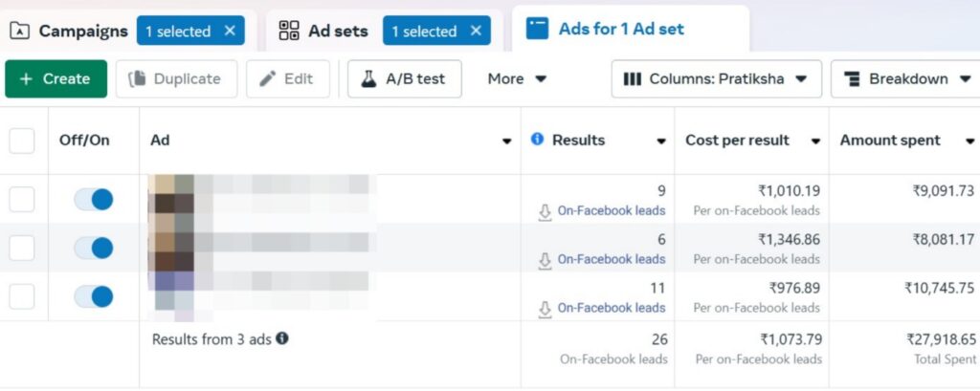Open the More dropdown menu
Image resolution: width=980 pixels, height=391 pixels.
(x=517, y=79)
